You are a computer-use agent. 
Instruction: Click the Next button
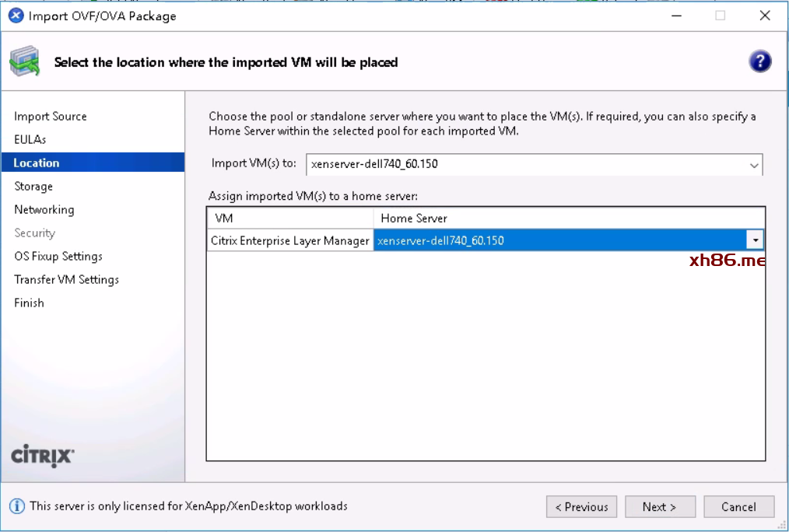coord(659,507)
